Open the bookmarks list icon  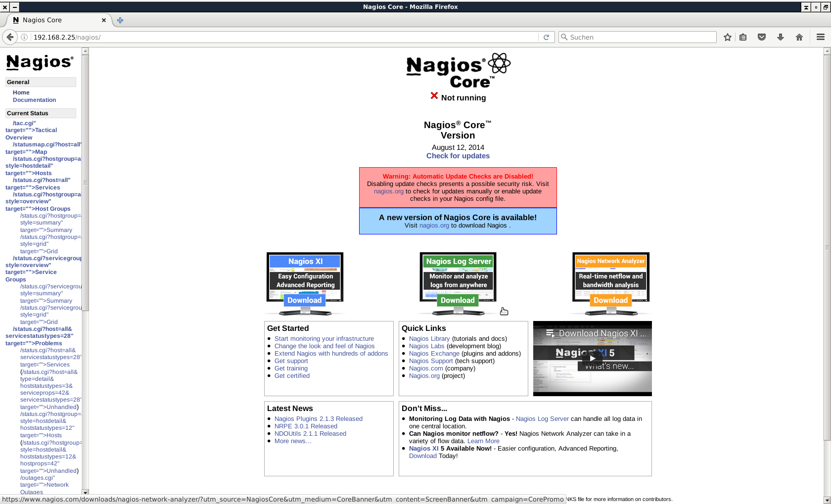[743, 37]
